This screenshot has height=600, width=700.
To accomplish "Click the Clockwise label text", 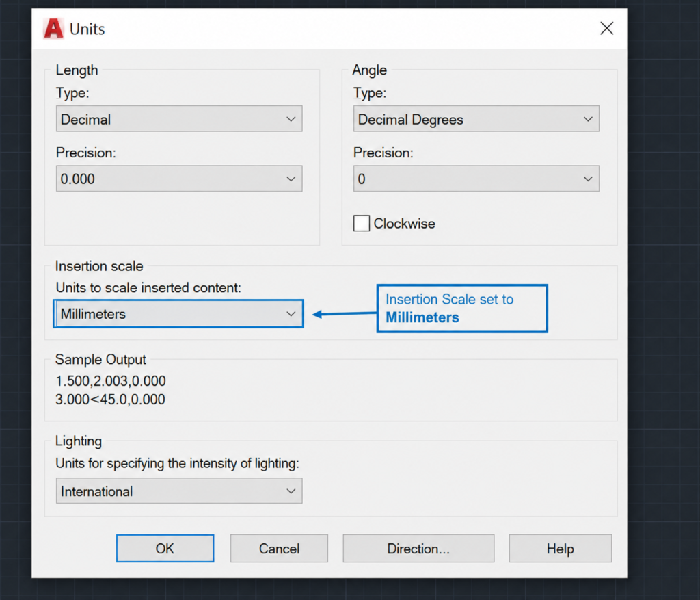I will coord(404,224).
